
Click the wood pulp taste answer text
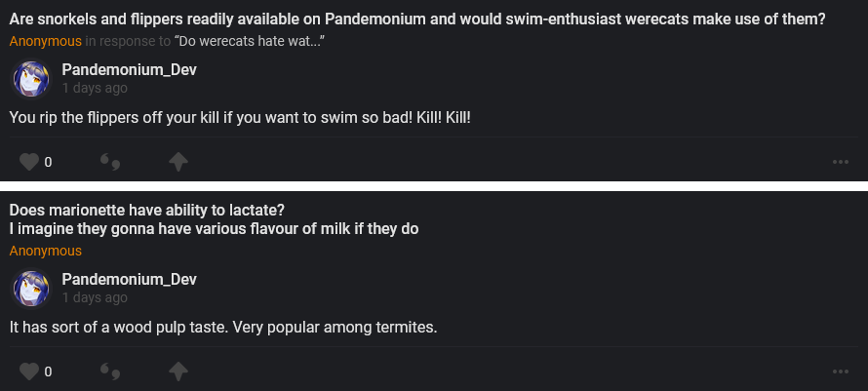[223, 327]
